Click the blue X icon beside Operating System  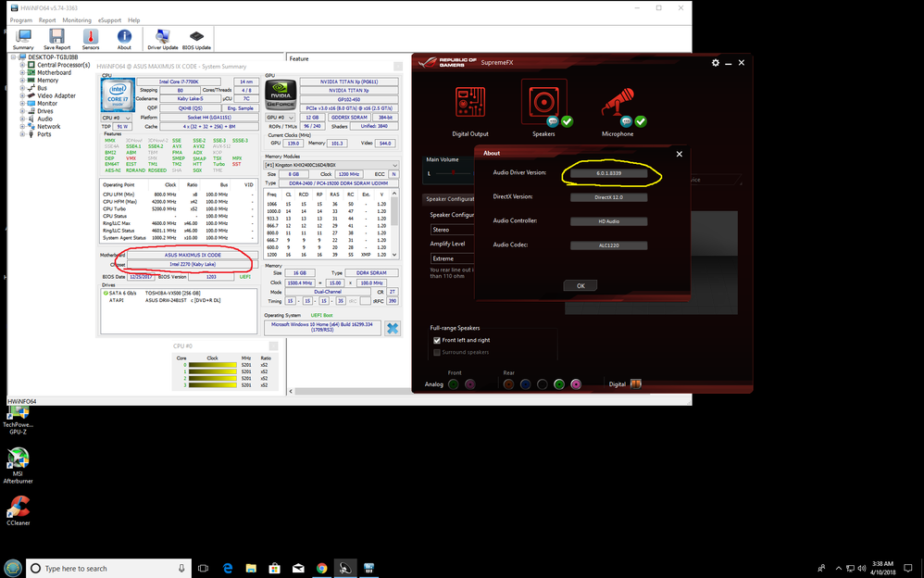pyautogui.click(x=393, y=329)
